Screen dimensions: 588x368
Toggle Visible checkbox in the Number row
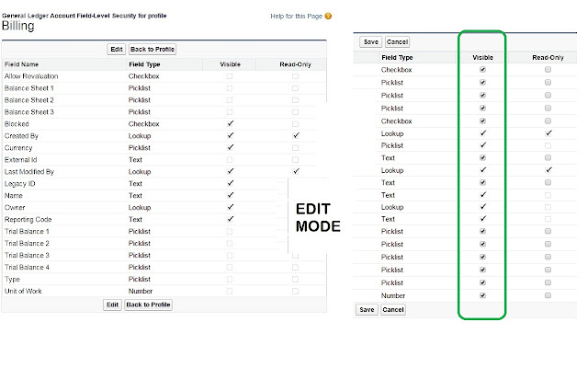[x=482, y=295]
